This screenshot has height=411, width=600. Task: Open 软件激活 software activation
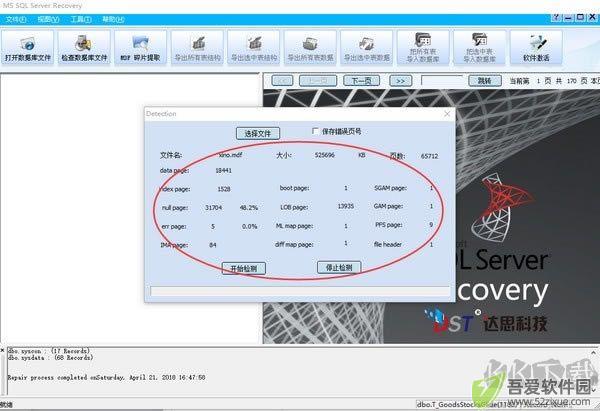[x=536, y=48]
